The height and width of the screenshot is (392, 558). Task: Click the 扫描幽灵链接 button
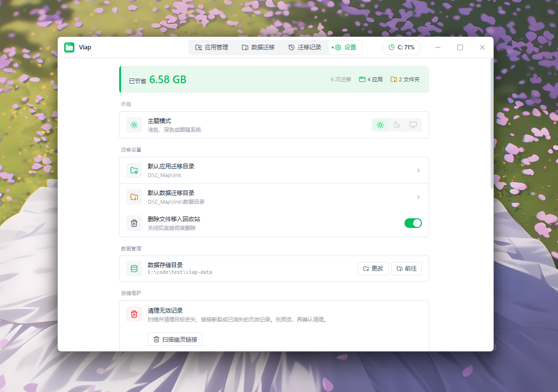tap(175, 339)
